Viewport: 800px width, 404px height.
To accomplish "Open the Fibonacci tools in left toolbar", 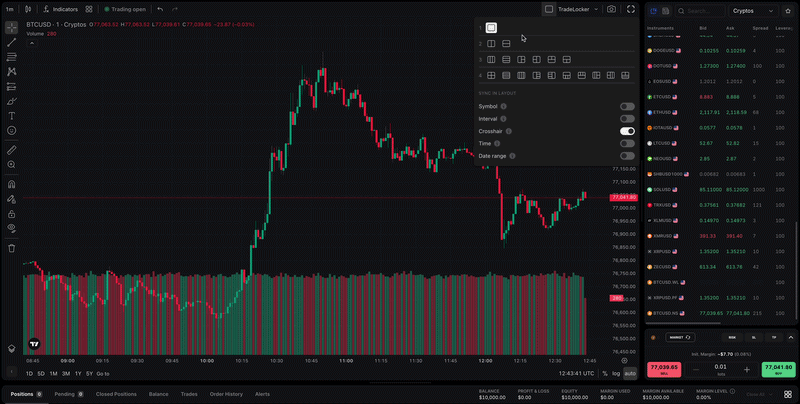I will (11, 57).
